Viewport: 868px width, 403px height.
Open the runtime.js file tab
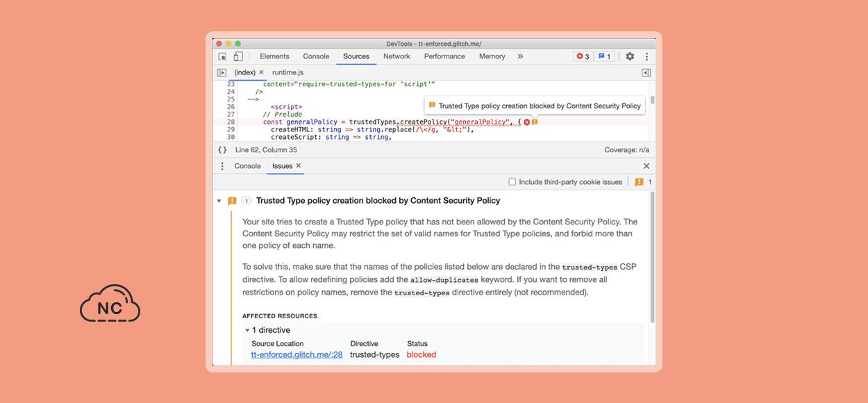pyautogui.click(x=287, y=72)
